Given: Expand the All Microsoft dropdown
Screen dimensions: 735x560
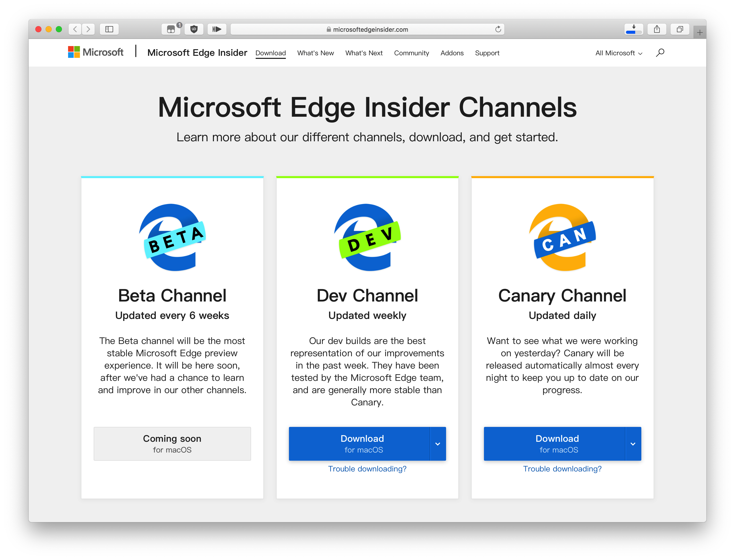Looking at the screenshot, I should click(x=619, y=53).
